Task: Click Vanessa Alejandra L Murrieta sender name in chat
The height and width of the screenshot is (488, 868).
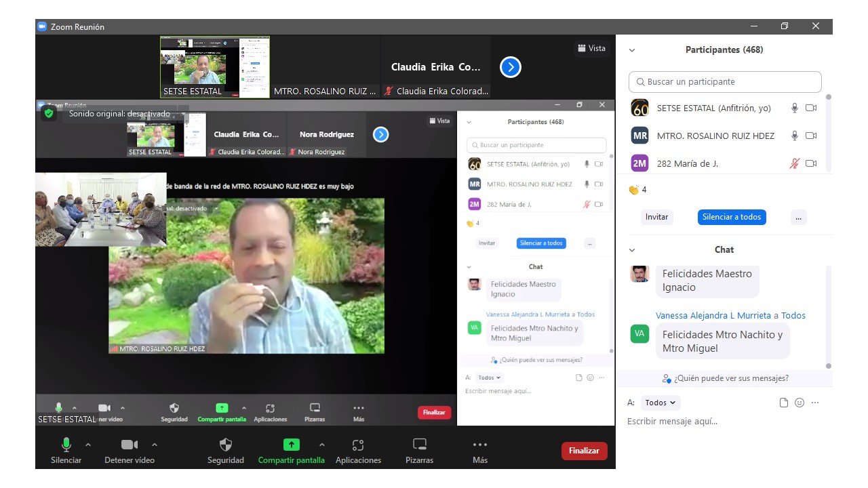Action: coord(713,316)
